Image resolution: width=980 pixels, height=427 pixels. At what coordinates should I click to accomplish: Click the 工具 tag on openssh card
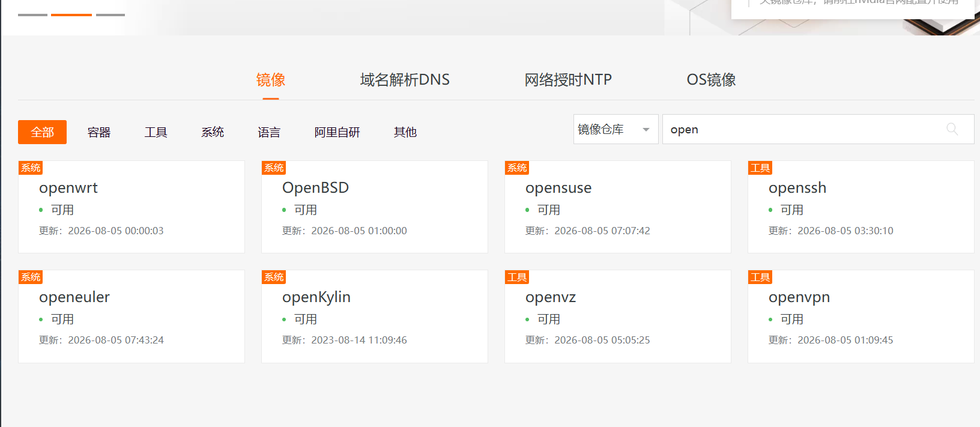click(760, 168)
